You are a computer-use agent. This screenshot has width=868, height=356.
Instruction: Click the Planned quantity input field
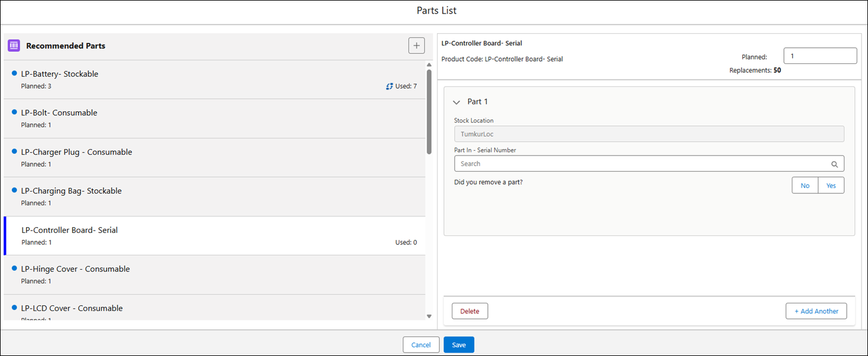tap(820, 56)
